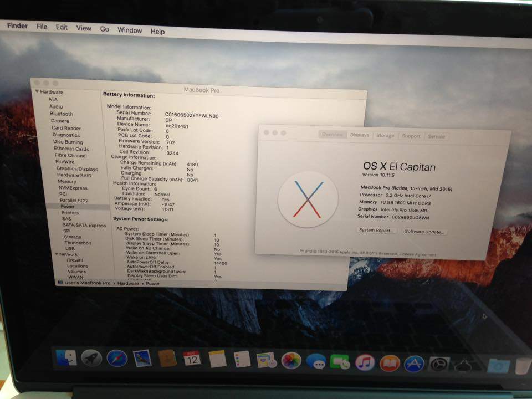532x399 pixels.
Task: Launch iTunes from the Dock
Action: point(365,362)
